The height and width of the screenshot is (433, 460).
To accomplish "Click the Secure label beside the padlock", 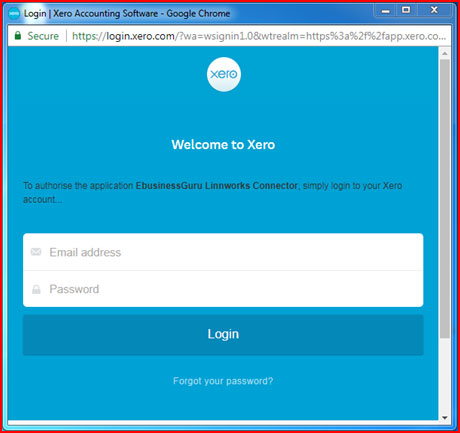I will point(43,36).
